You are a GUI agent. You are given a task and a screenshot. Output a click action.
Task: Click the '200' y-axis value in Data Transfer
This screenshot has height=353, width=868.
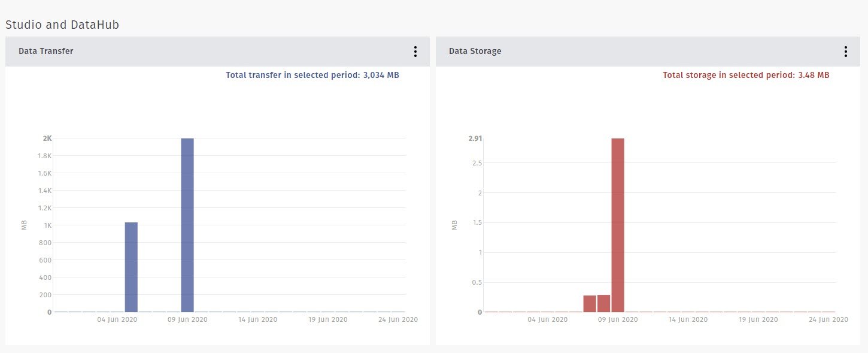tap(45, 295)
